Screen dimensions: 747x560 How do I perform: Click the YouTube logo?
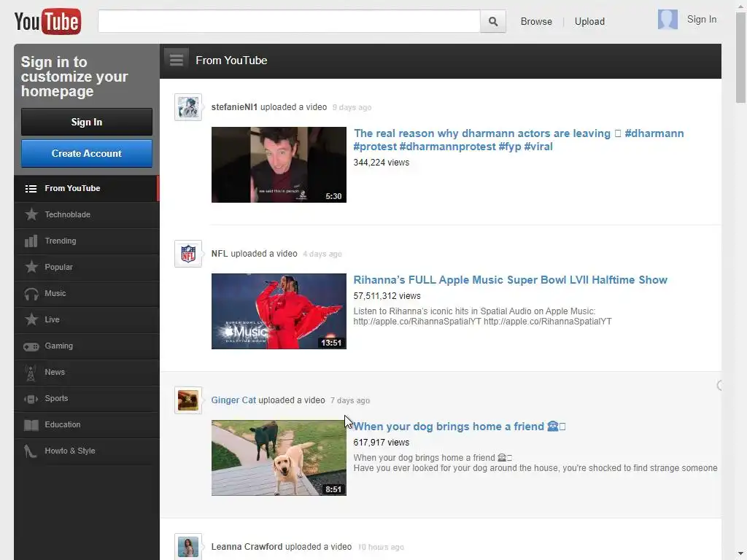click(x=47, y=21)
